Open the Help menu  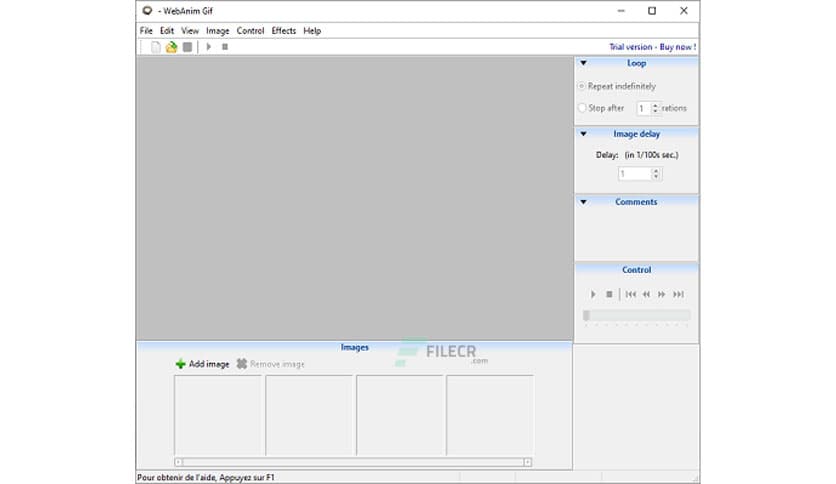[x=312, y=31]
